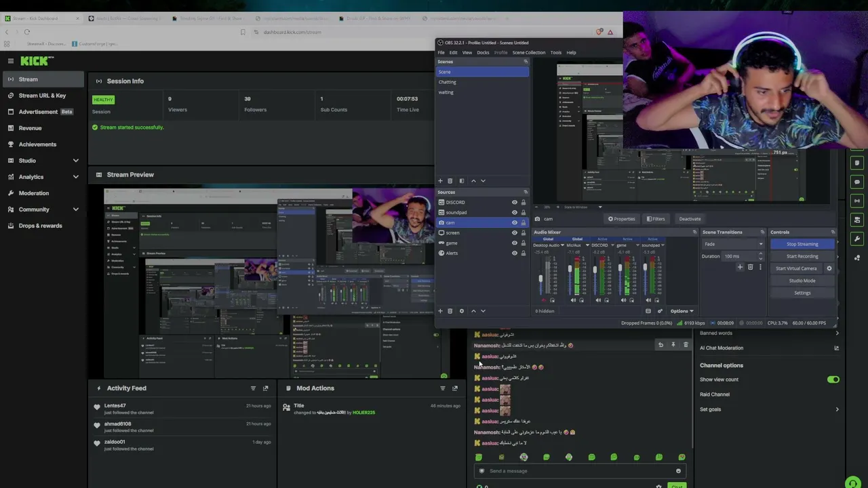Open OBS Docks menu
Image resolution: width=868 pixels, height=488 pixels.
483,53
